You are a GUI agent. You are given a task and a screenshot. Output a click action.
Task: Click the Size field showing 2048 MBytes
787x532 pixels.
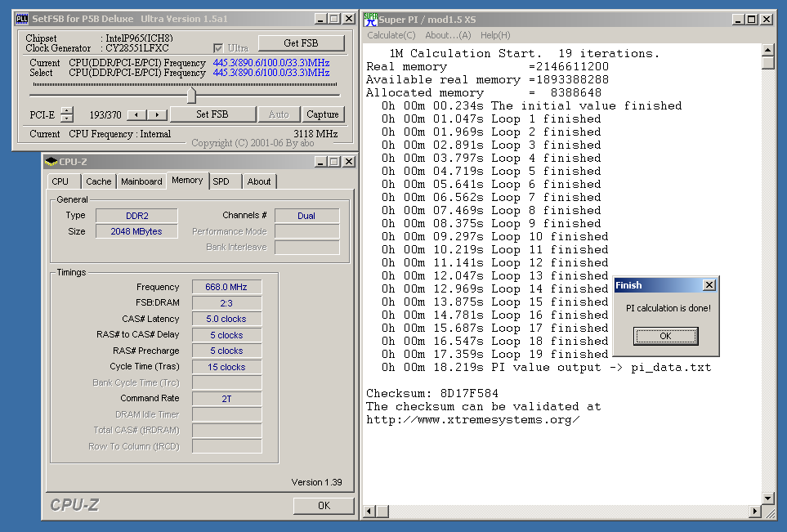pyautogui.click(x=136, y=231)
